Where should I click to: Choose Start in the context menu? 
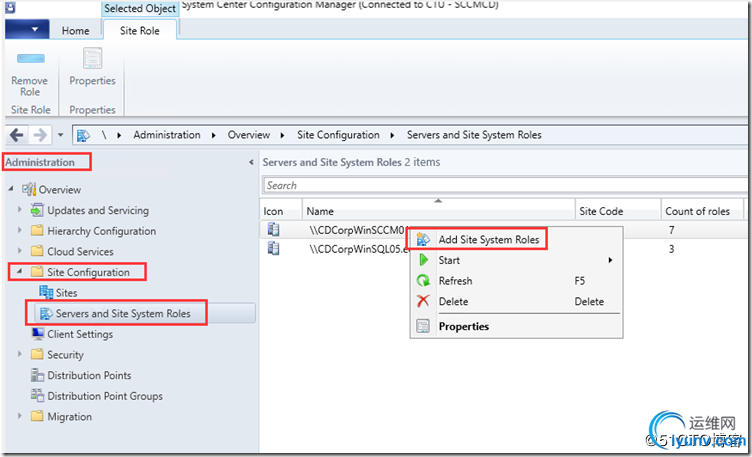click(x=449, y=260)
